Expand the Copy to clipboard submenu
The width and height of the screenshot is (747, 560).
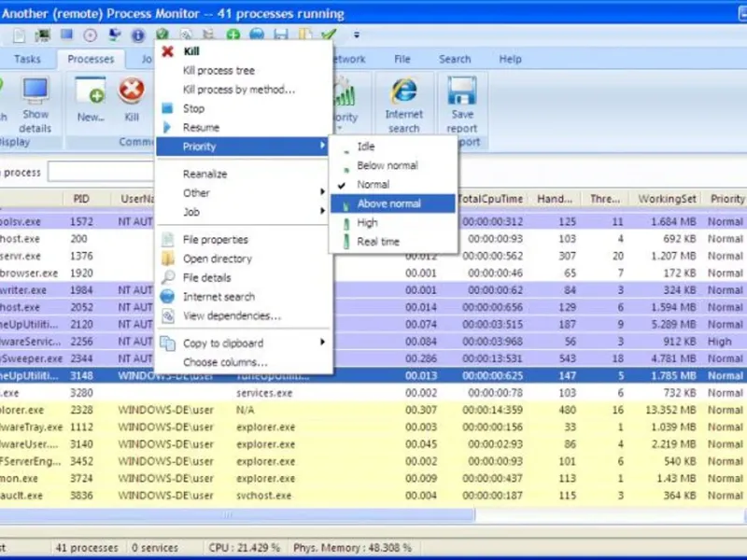[243, 343]
